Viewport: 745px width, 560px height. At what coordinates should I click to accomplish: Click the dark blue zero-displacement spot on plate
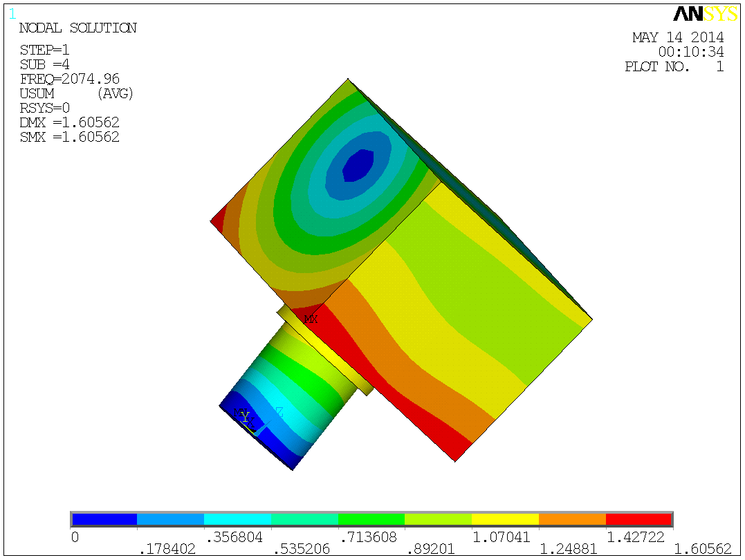click(x=358, y=165)
